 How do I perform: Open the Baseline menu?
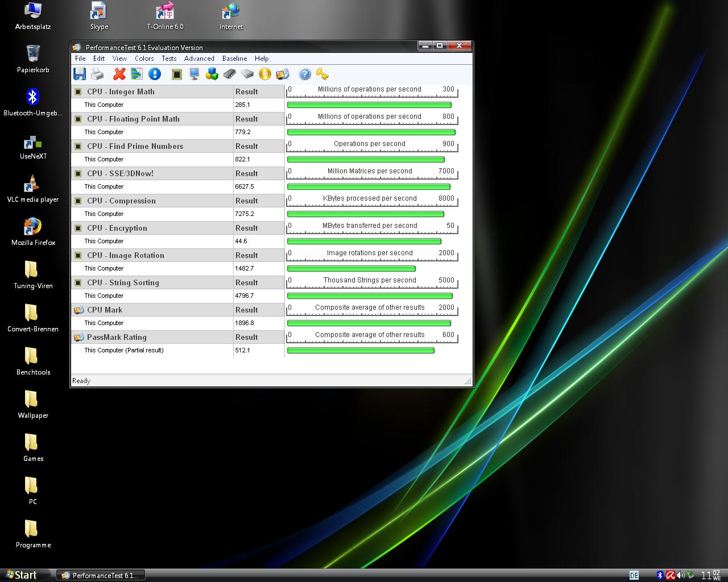234,59
